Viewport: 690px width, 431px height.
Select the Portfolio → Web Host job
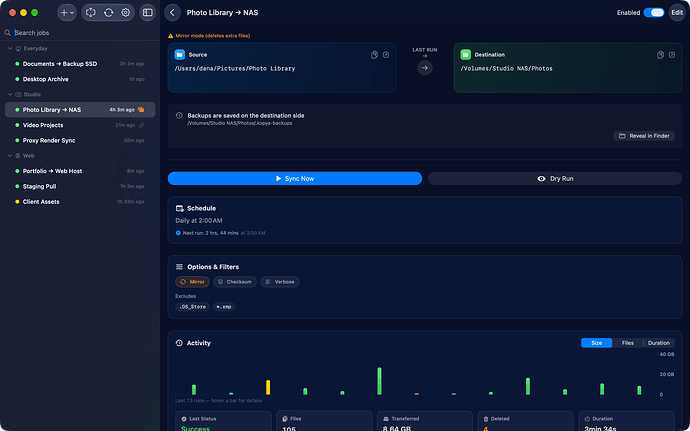[80, 171]
